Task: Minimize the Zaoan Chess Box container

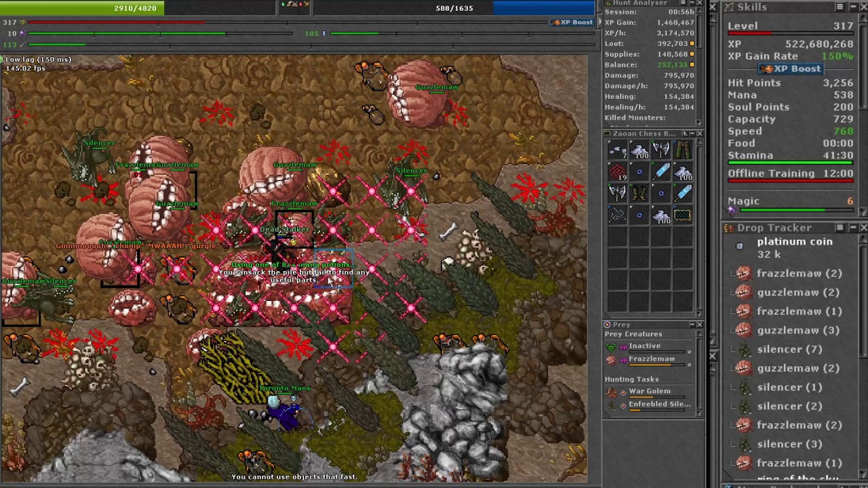Action: [692, 134]
